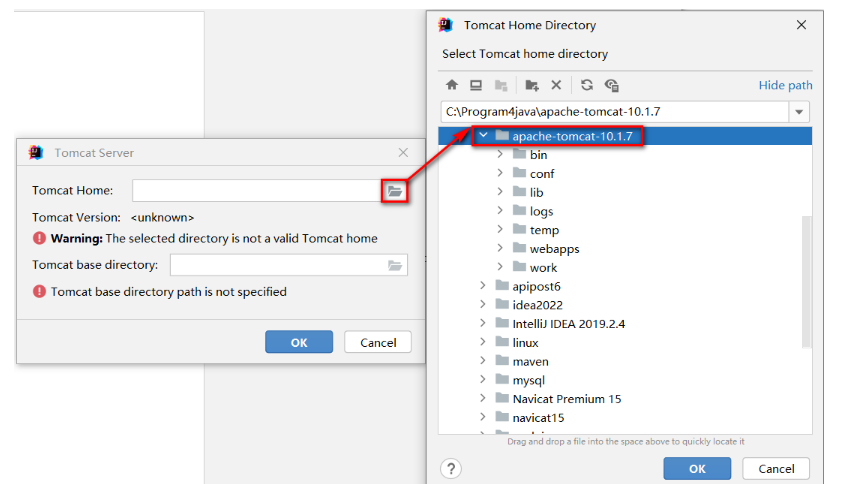859x484 pixels.
Task: Delete selected folder with X toolbar icon
Action: coord(556,85)
